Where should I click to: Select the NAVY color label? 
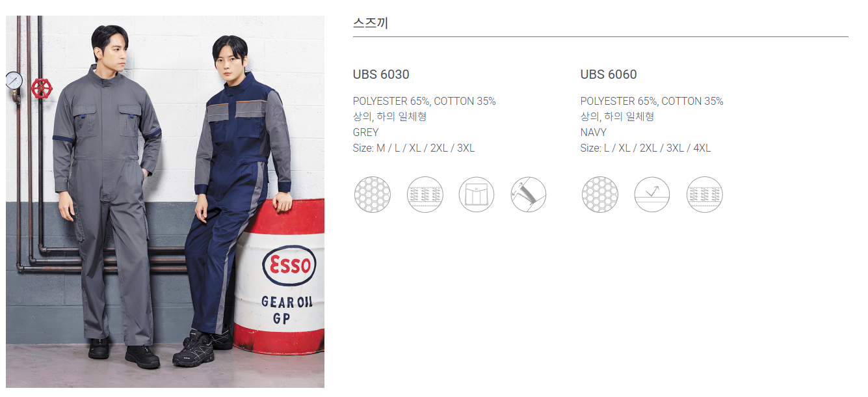(594, 132)
